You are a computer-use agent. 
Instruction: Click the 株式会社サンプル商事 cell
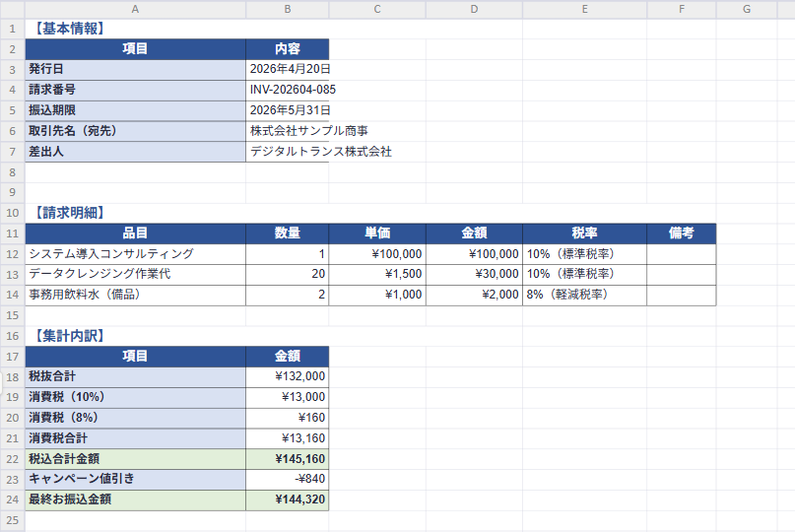pyautogui.click(x=288, y=131)
